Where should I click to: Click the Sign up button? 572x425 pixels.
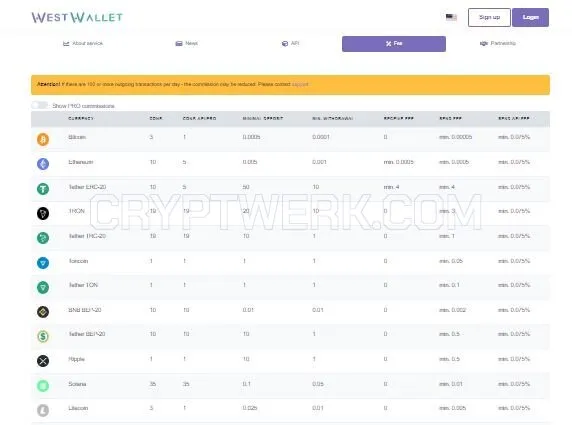[x=489, y=17]
